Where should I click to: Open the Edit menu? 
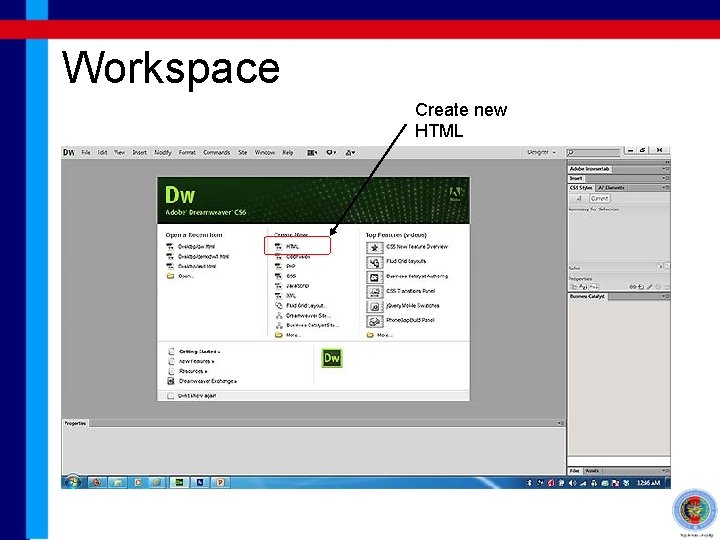(x=102, y=152)
